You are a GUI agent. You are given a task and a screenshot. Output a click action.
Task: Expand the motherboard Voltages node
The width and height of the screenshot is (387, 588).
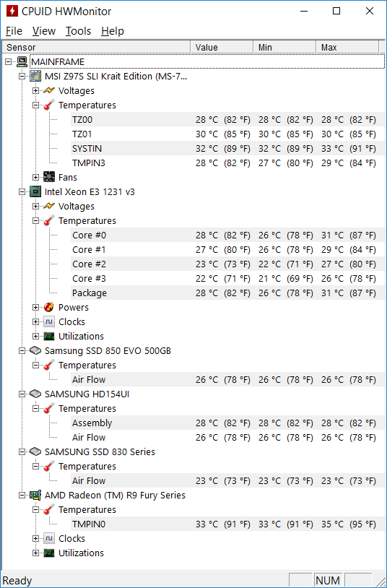point(35,91)
